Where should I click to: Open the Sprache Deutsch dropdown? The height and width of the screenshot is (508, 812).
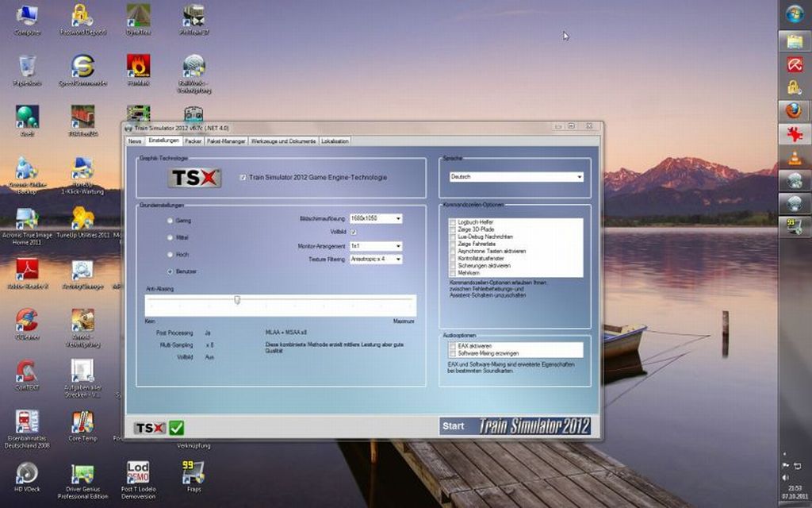516,177
